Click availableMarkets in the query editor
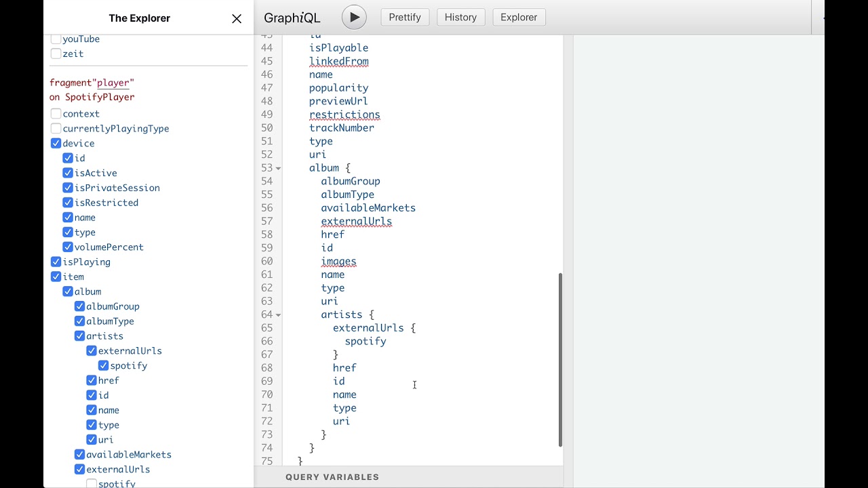This screenshot has height=488, width=868. (x=368, y=208)
